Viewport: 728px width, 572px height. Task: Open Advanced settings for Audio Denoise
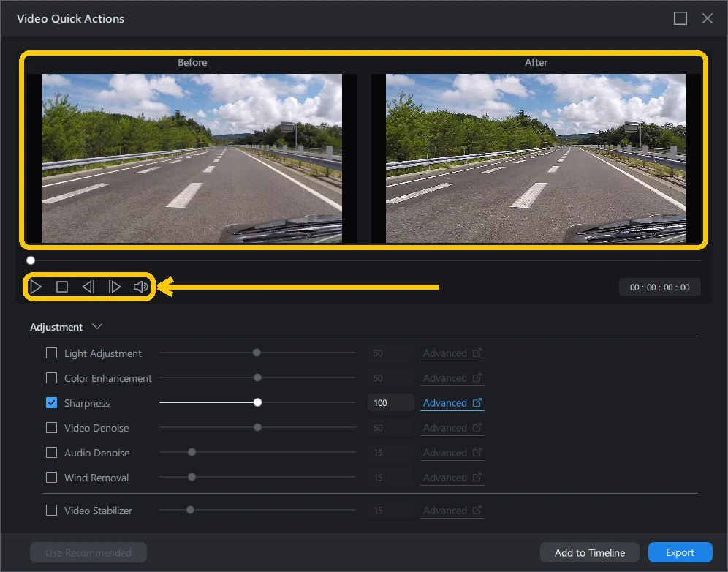[452, 453]
